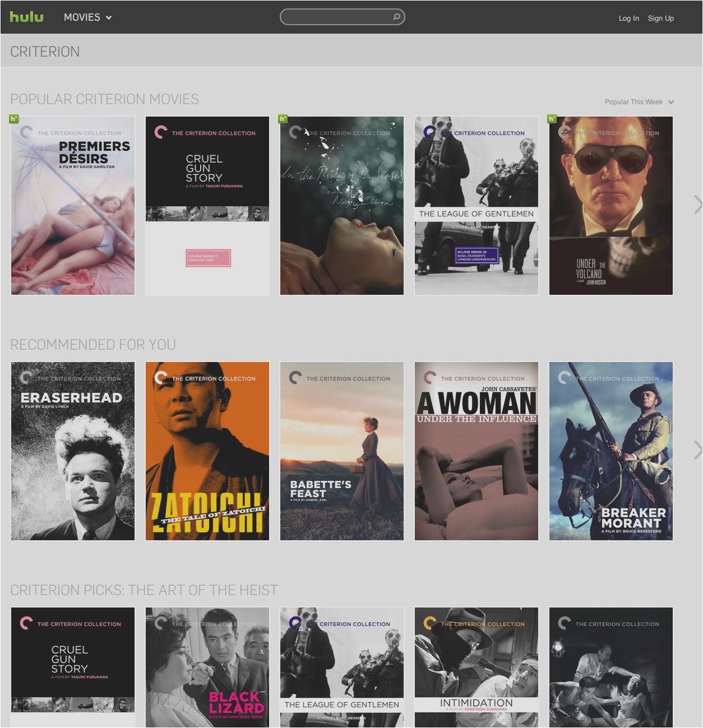This screenshot has height=728, width=703.
Task: Focus the search input field
Action: (x=342, y=17)
